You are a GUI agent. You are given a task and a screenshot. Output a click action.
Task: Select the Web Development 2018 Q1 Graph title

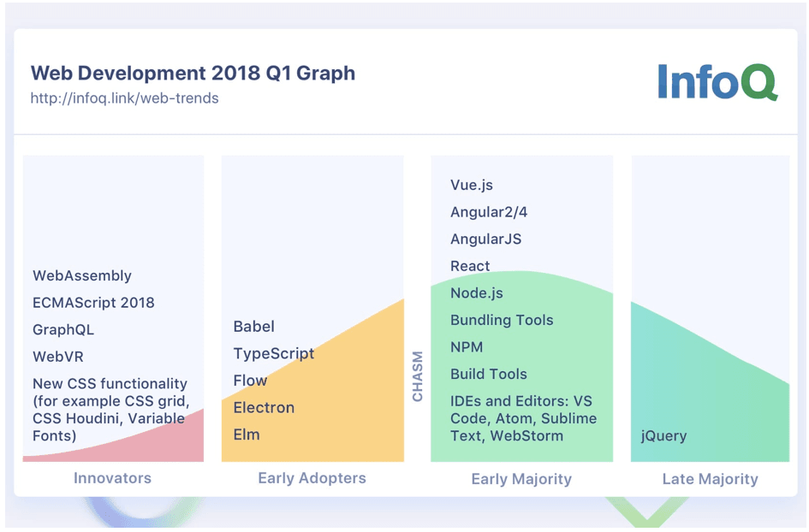point(193,74)
